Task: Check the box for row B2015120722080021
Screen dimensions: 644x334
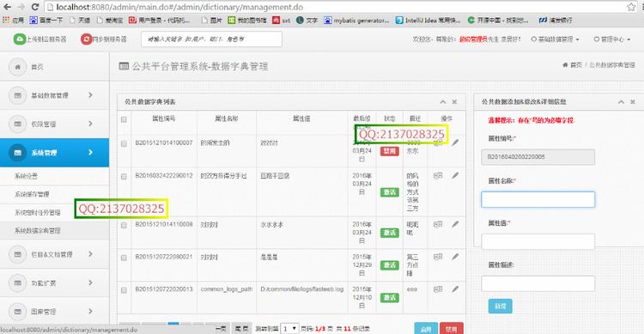Action: [x=124, y=258]
